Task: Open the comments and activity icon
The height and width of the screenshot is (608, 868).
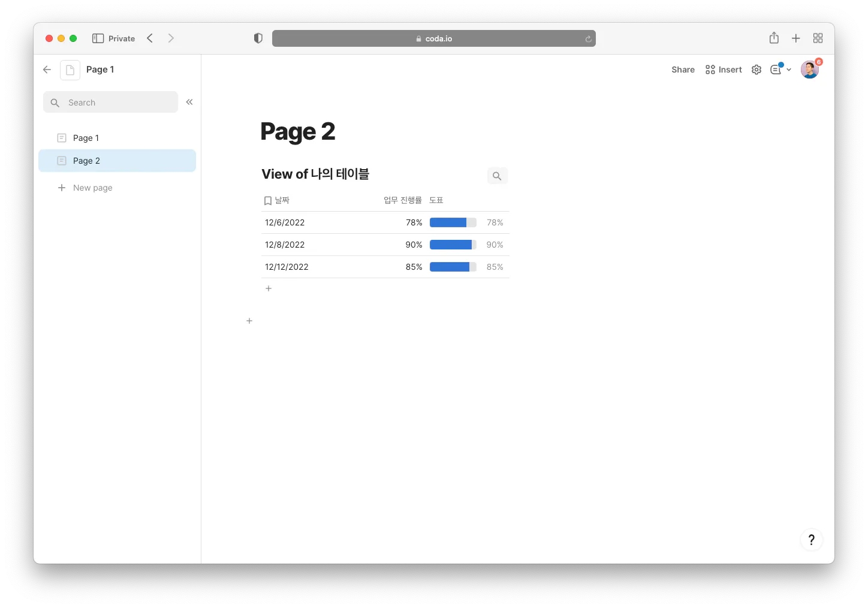Action: tap(776, 70)
